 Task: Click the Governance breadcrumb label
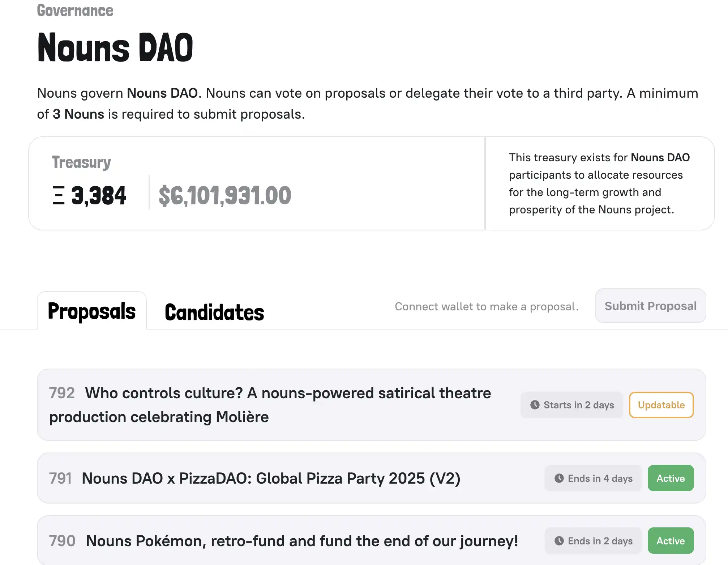(x=75, y=10)
